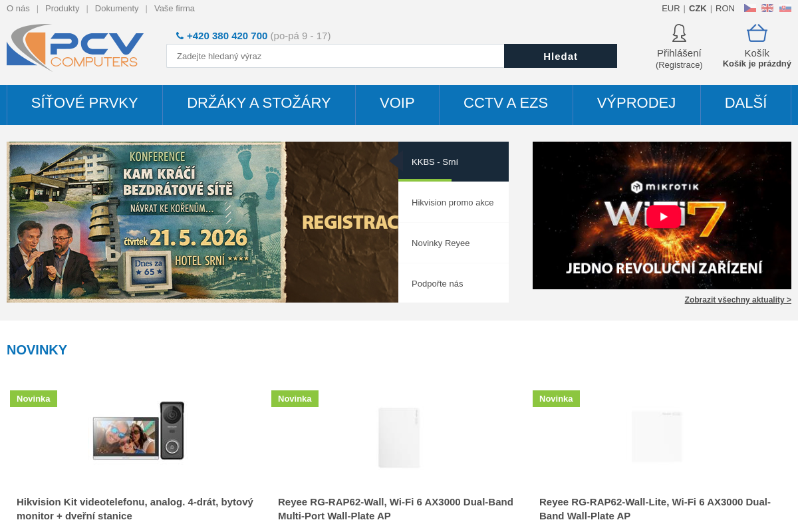Click the search input field
Viewport: 798px width, 532px height.
click(x=334, y=56)
